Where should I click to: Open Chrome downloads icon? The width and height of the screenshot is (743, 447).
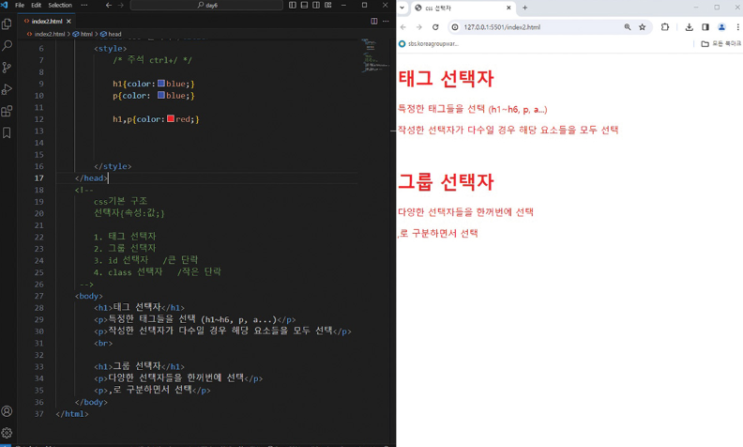click(x=689, y=27)
